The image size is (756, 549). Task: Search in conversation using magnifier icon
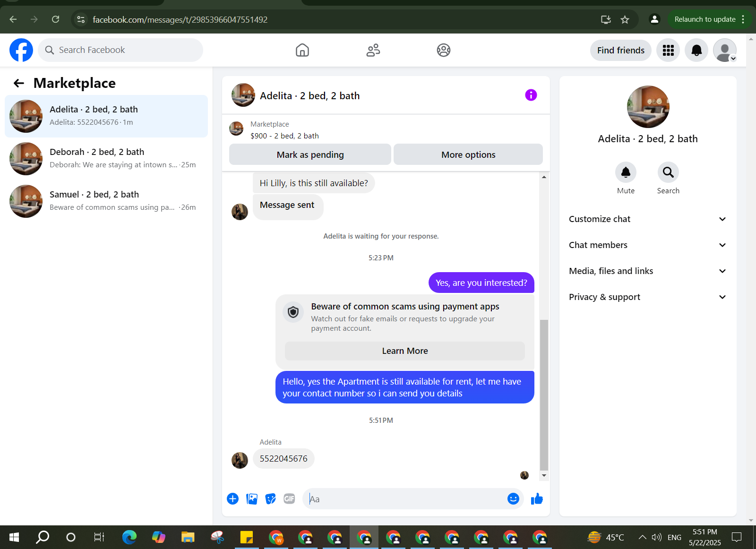pyautogui.click(x=668, y=172)
